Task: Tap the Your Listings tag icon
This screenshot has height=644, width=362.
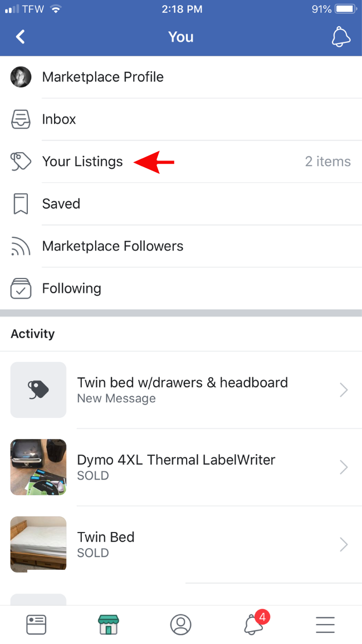Action: 21,162
